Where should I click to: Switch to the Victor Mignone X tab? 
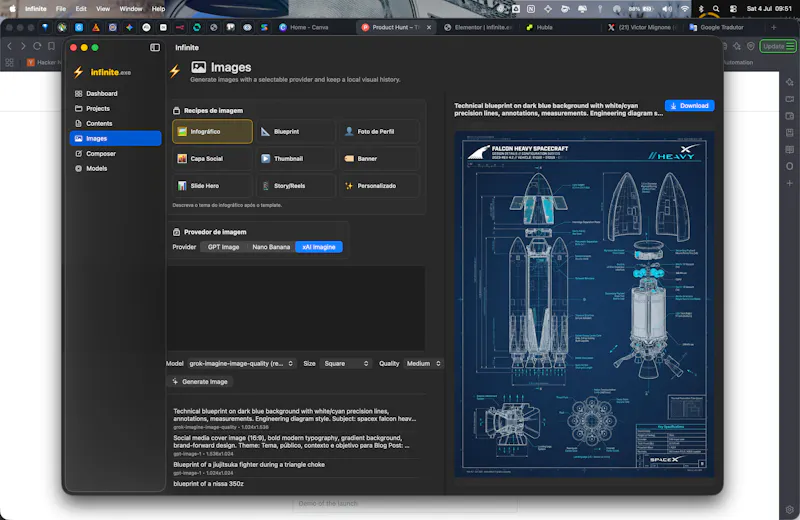[642, 28]
